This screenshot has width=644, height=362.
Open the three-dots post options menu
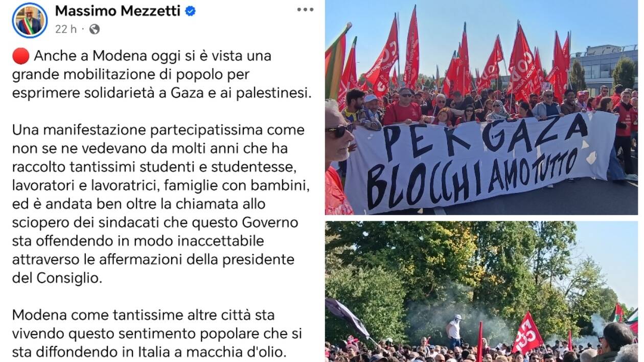[x=305, y=10]
